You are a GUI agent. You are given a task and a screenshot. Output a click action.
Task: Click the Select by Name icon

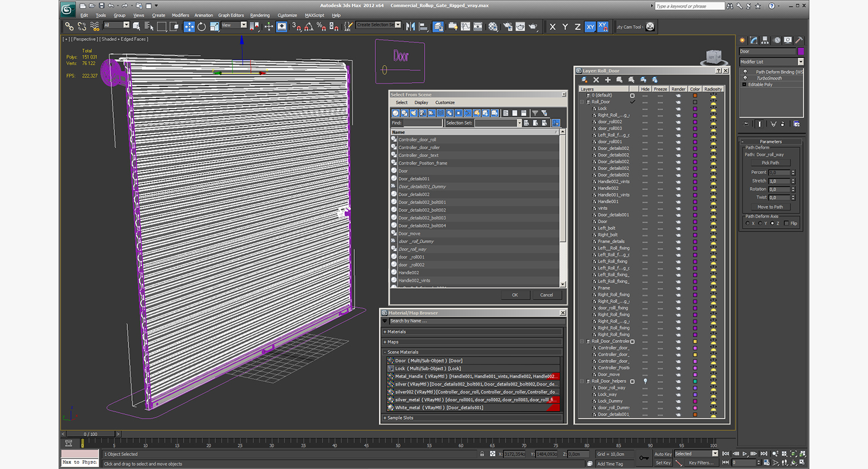click(148, 26)
